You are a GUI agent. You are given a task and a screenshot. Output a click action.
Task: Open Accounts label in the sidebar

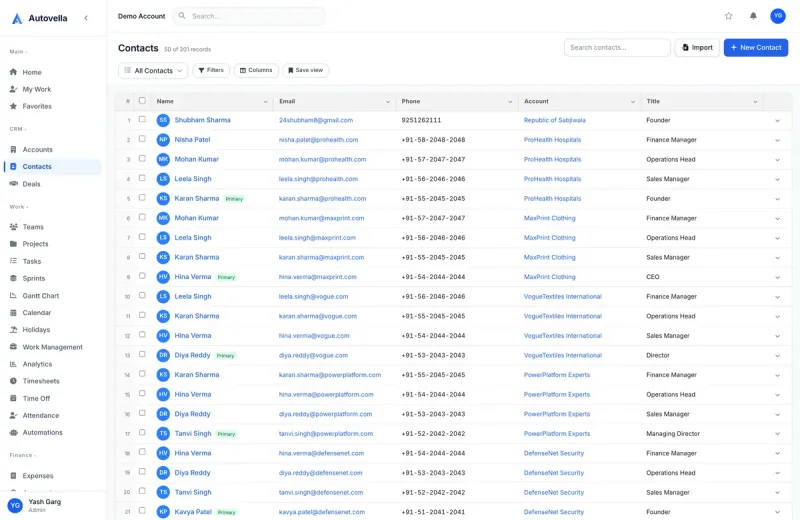coord(37,150)
